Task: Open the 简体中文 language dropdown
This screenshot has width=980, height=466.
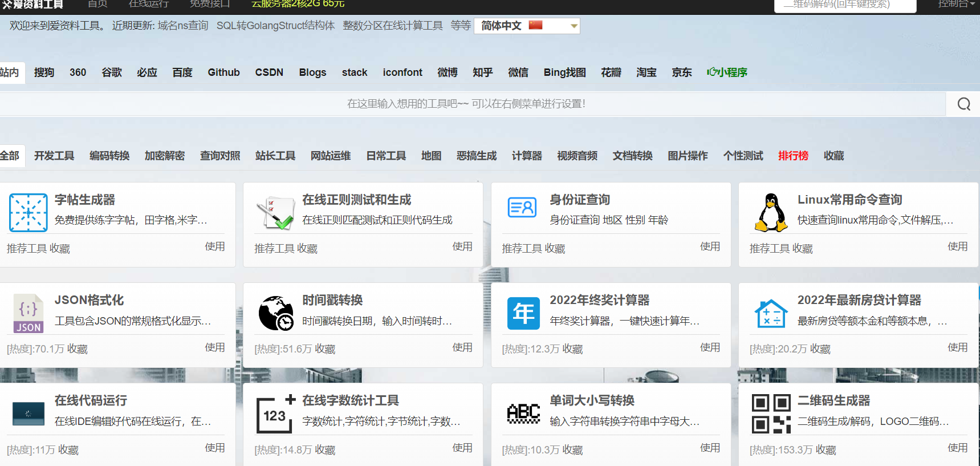Action: click(x=527, y=26)
